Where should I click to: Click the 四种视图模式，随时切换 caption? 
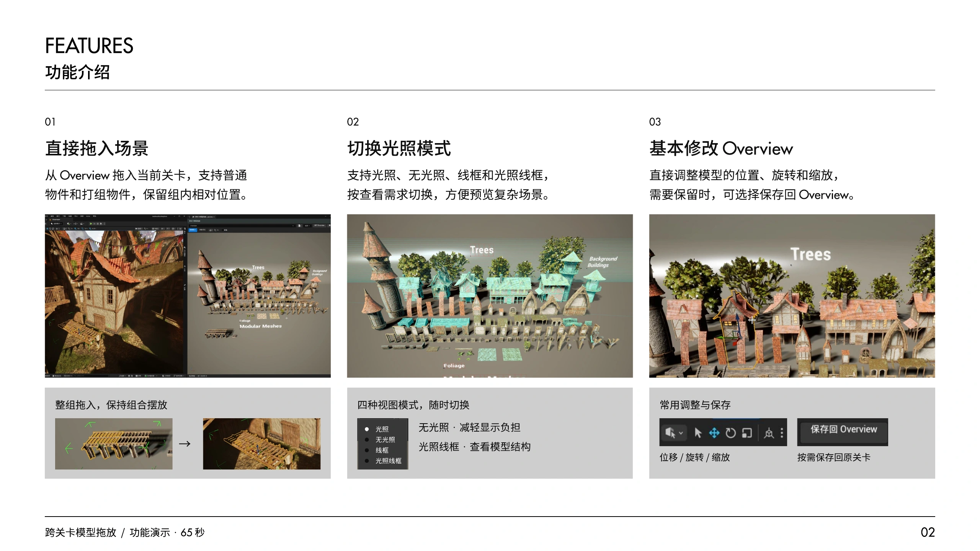point(413,405)
